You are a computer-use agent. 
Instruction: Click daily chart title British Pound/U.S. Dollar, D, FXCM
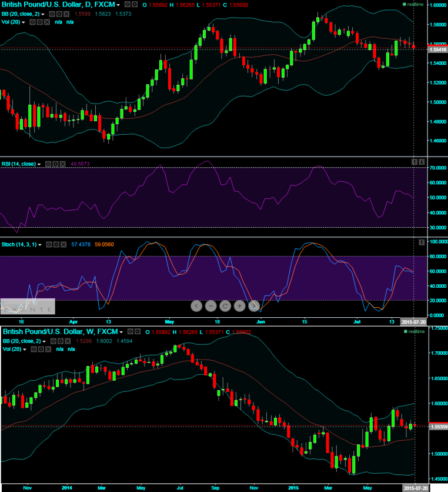point(58,5)
